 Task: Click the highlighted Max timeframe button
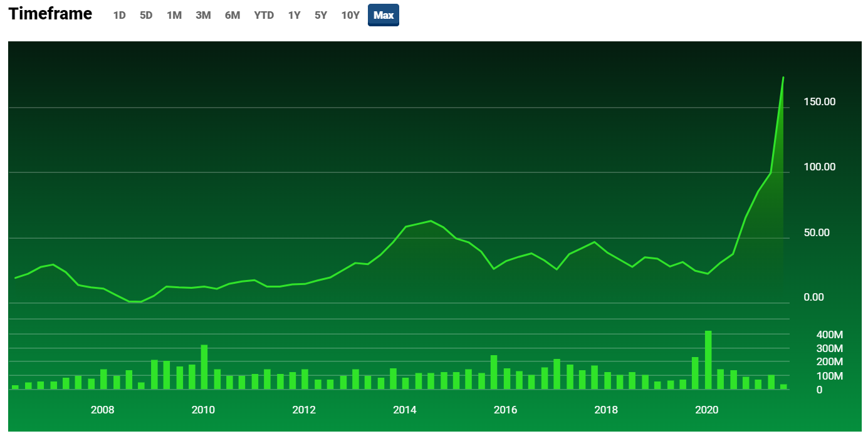click(x=384, y=15)
